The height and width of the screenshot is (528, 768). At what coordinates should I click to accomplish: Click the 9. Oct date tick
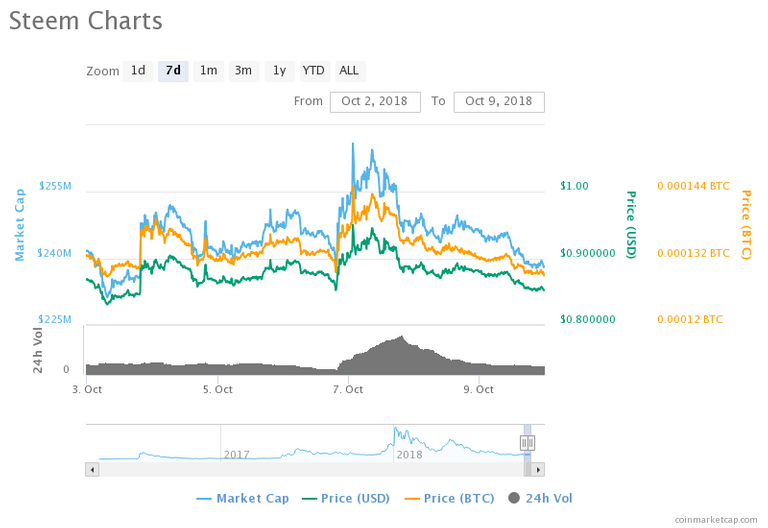[x=479, y=389]
